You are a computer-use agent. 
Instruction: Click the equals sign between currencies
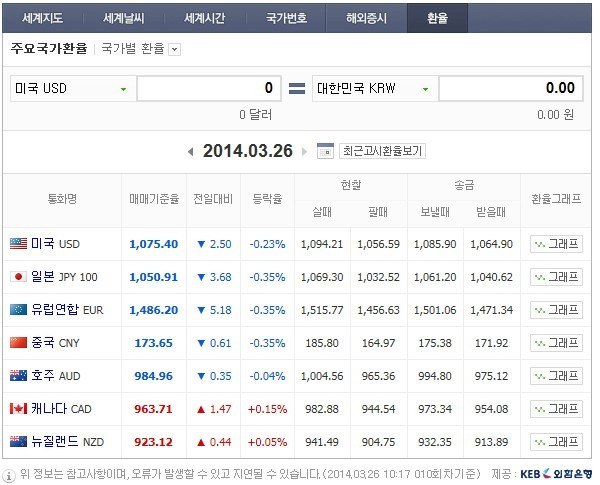click(x=297, y=89)
